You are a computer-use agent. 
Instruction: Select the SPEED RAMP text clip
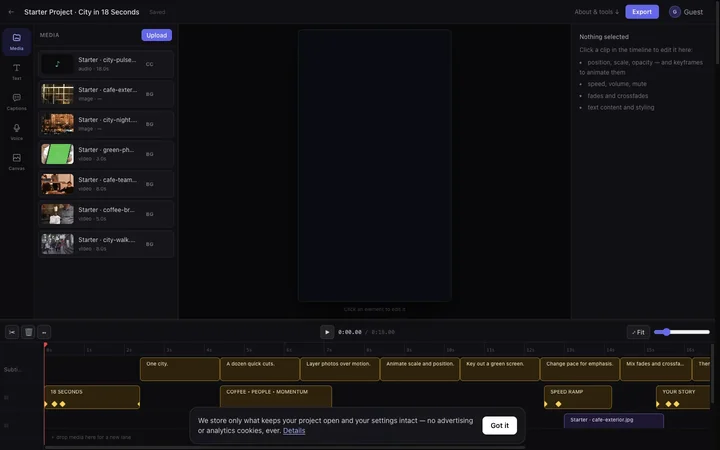pos(578,397)
